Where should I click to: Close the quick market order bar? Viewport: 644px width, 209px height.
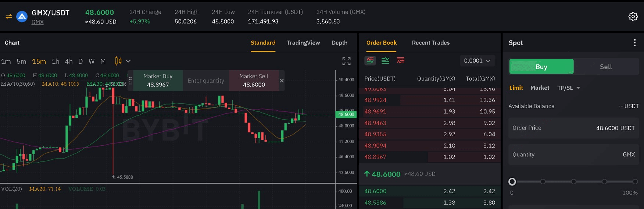pyautogui.click(x=282, y=81)
